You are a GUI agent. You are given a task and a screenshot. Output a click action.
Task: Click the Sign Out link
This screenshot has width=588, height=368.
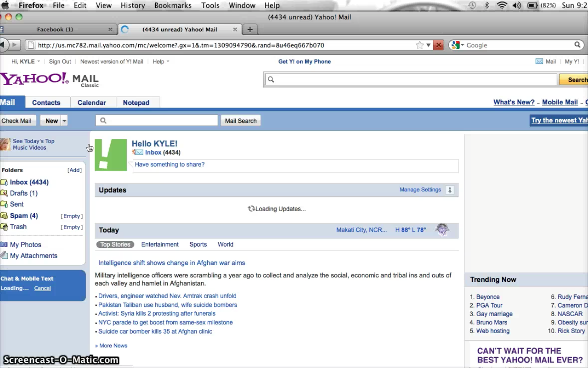[x=60, y=62]
